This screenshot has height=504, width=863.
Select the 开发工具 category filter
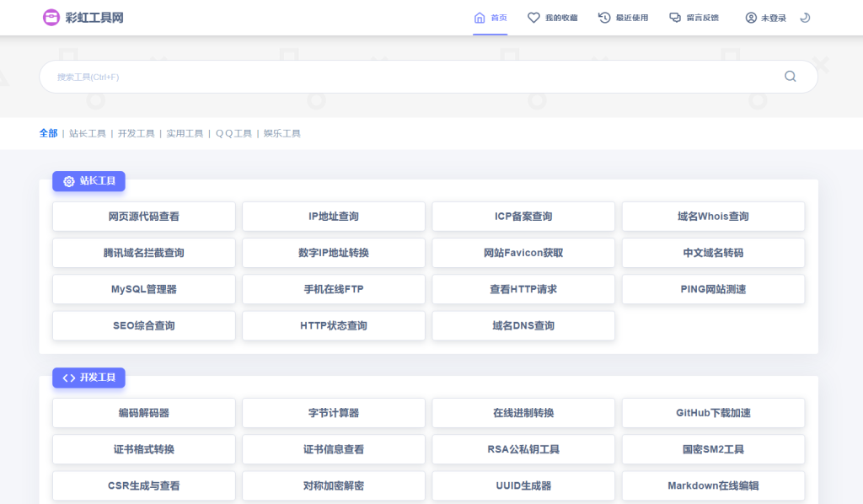136,133
